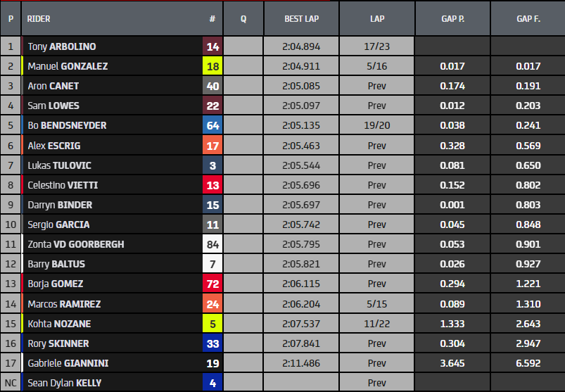Click the GAP P. column header
565x392 pixels.
452,19
